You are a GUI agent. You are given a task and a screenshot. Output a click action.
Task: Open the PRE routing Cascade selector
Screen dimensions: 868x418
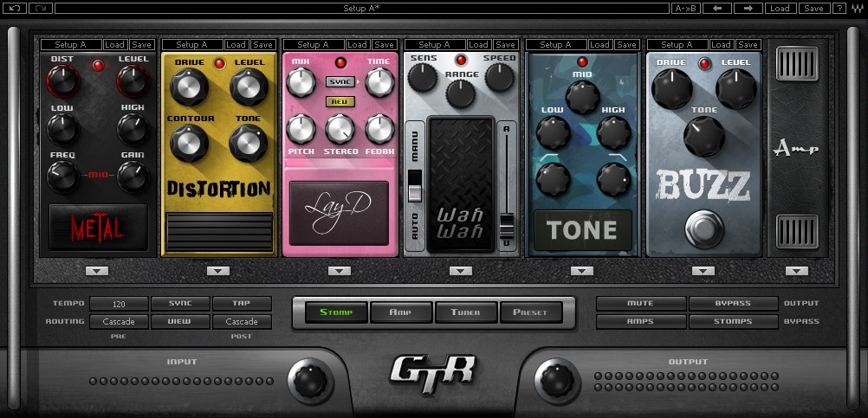[x=119, y=322]
